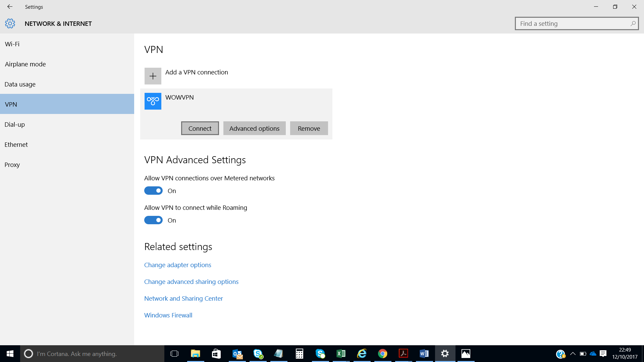Select Wi-Fi in the sidebar
This screenshot has width=644, height=362.
click(x=67, y=44)
